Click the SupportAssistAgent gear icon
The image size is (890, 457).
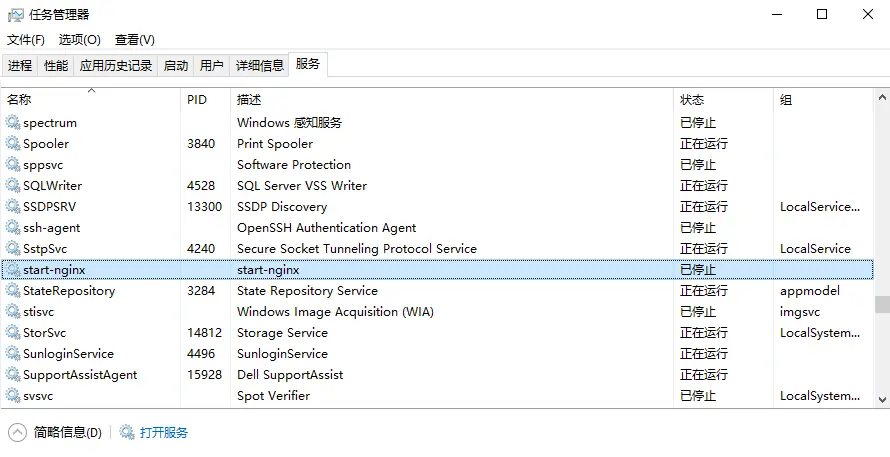[13, 375]
